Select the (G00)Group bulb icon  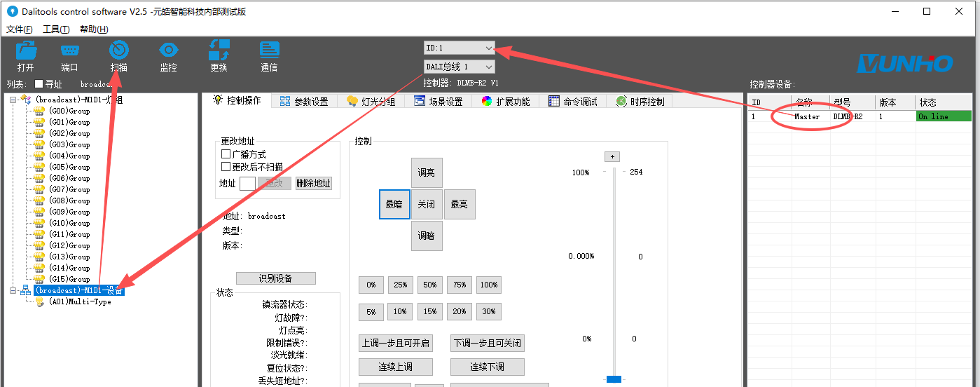tap(39, 111)
